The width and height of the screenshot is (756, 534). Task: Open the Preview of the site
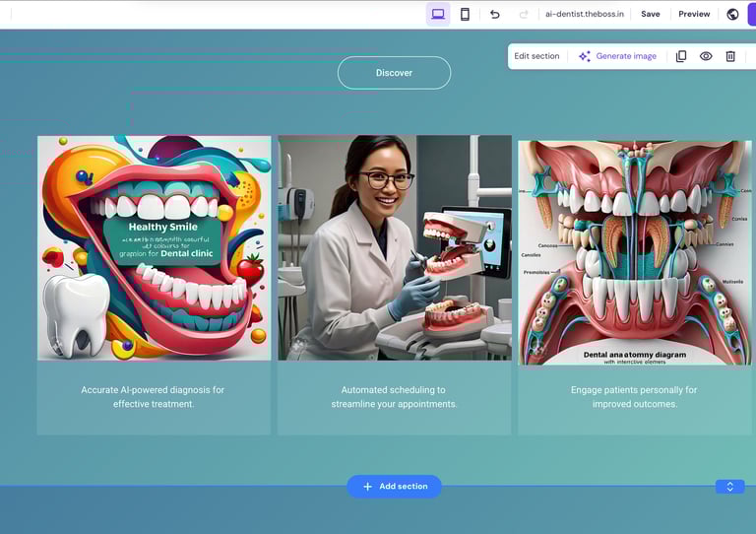click(x=694, y=14)
